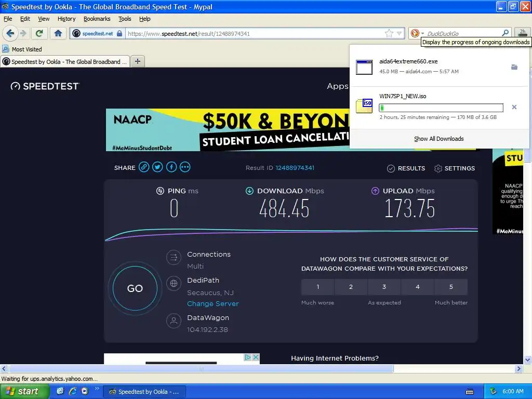
Task: Open the Edit menu
Action: pos(25,19)
